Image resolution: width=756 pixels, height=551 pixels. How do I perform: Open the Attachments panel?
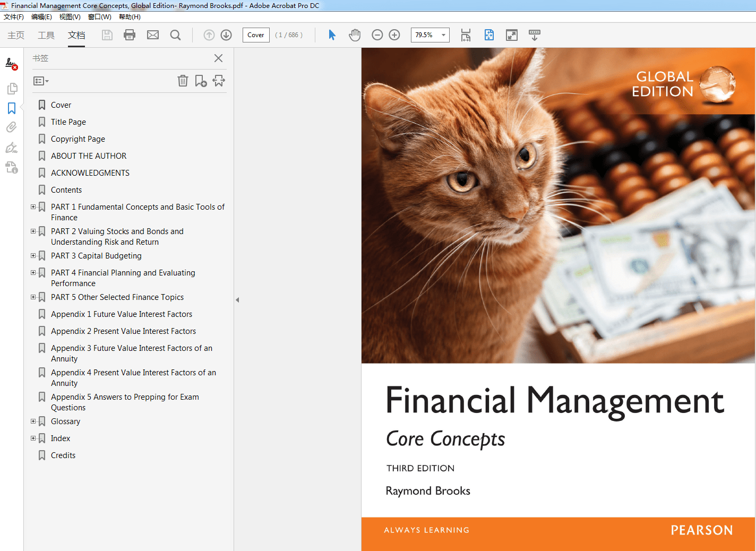tap(12, 127)
